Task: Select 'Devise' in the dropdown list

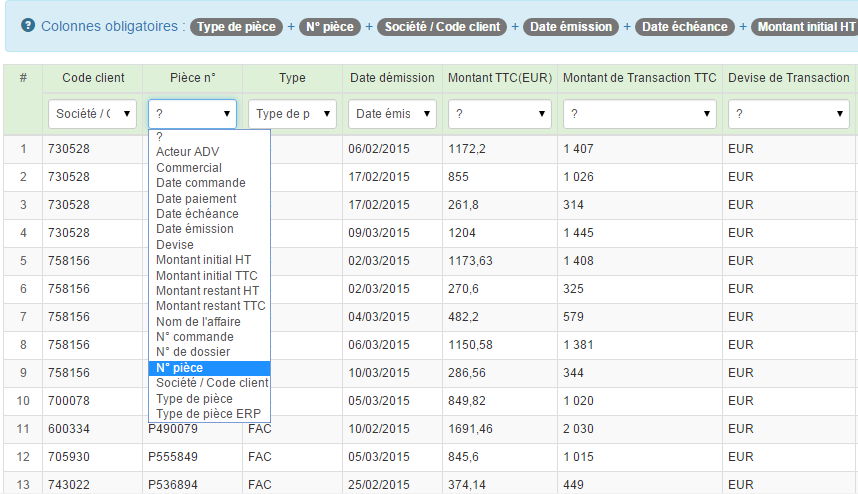Action: pos(175,244)
